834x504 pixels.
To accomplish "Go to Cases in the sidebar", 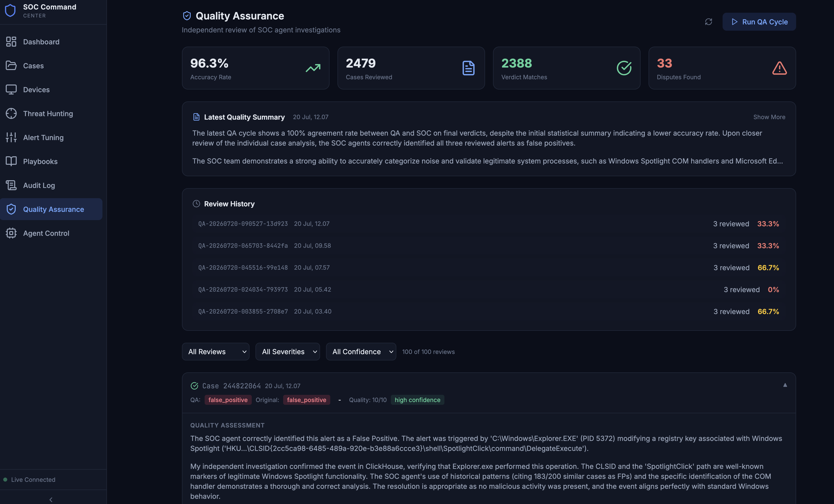I will tap(51, 65).
